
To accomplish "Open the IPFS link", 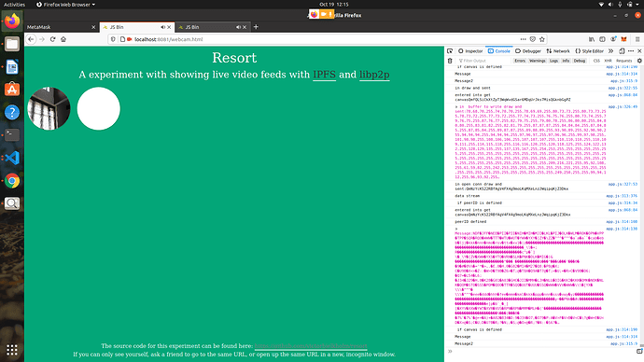I will (x=324, y=75).
